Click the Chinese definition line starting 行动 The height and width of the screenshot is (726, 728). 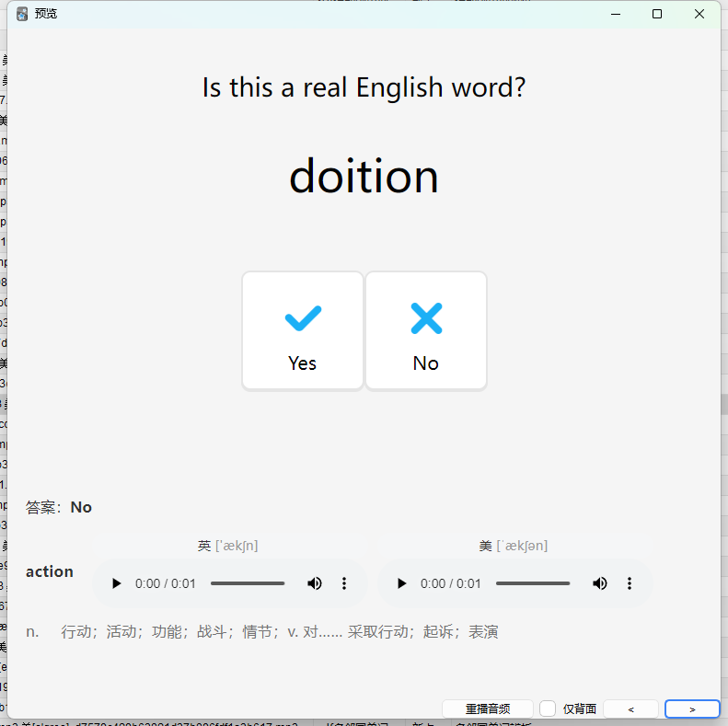point(280,632)
